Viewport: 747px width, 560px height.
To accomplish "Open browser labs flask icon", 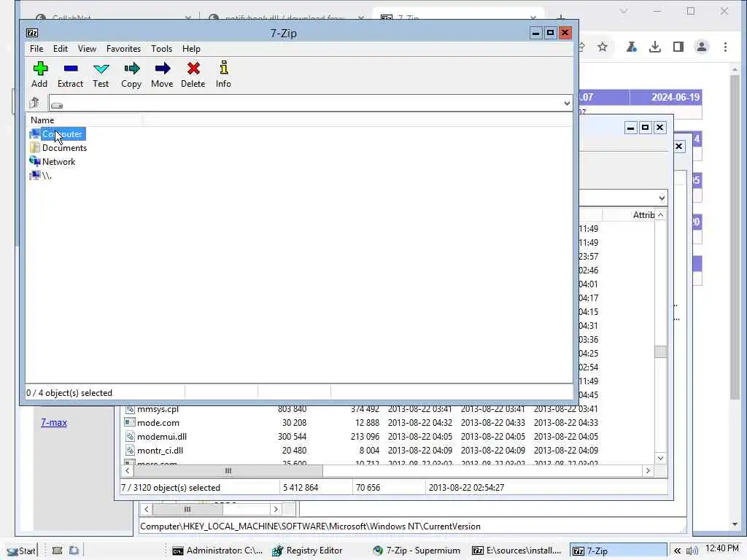I will (x=632, y=47).
